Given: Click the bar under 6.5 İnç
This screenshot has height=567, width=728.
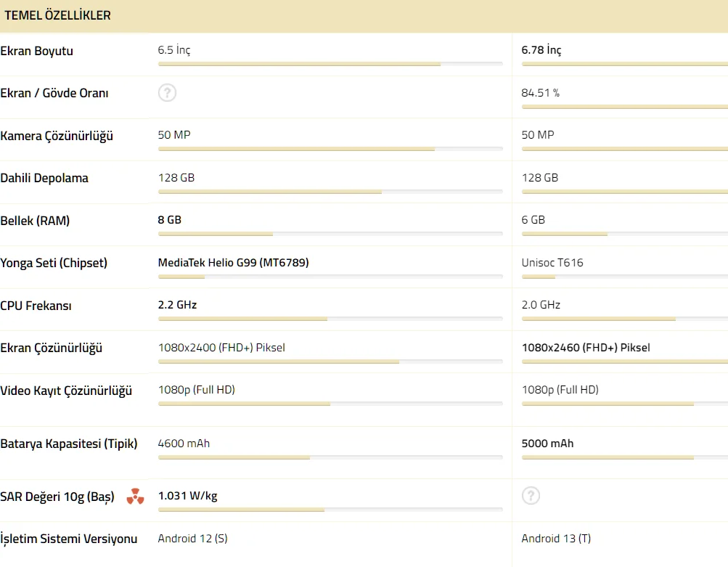Looking at the screenshot, I should coord(330,64).
